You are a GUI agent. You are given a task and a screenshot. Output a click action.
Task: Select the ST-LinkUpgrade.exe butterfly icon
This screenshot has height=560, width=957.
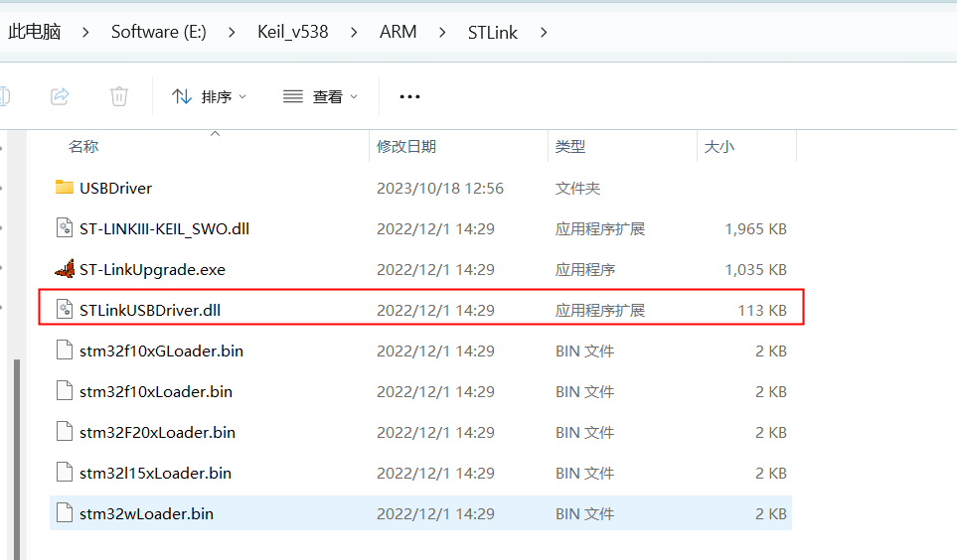coord(65,269)
